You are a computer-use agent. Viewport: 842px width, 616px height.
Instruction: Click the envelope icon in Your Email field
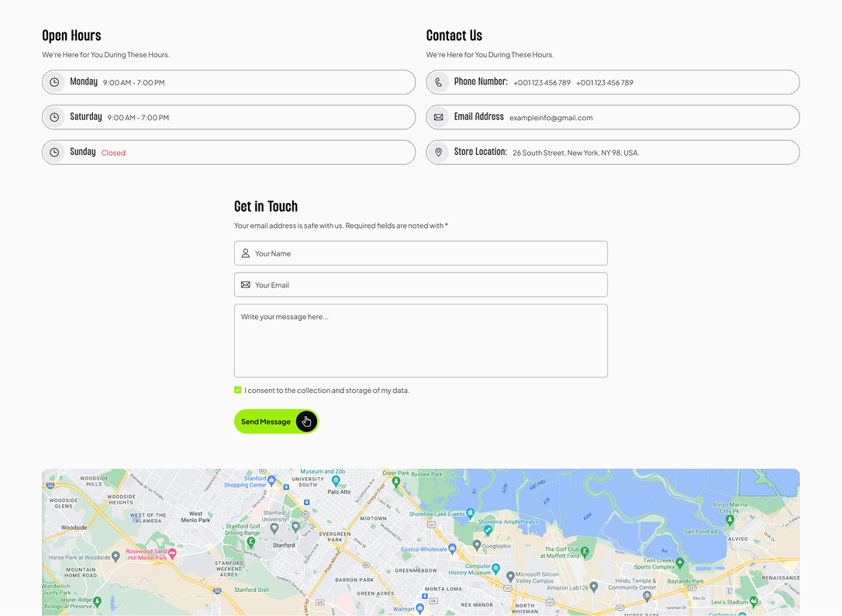pyautogui.click(x=246, y=285)
